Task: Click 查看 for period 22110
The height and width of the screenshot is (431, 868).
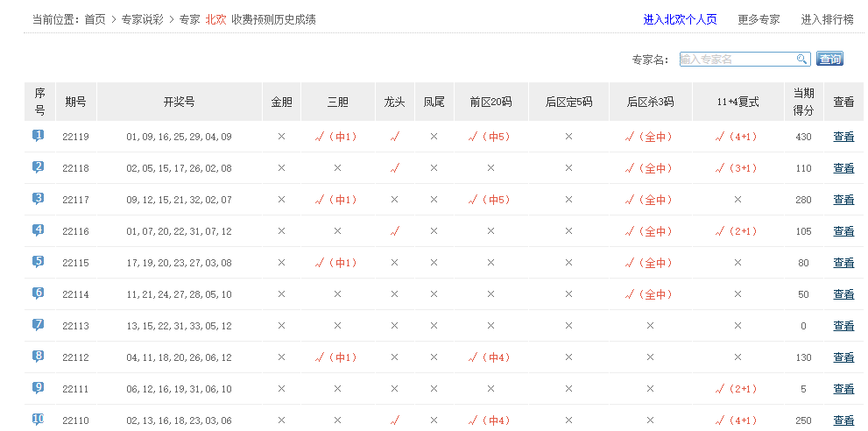Action: (843, 420)
